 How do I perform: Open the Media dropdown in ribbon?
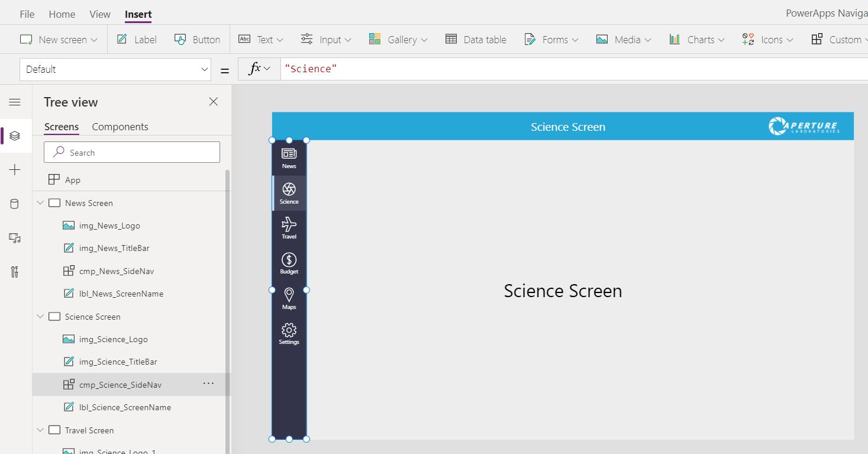point(624,40)
